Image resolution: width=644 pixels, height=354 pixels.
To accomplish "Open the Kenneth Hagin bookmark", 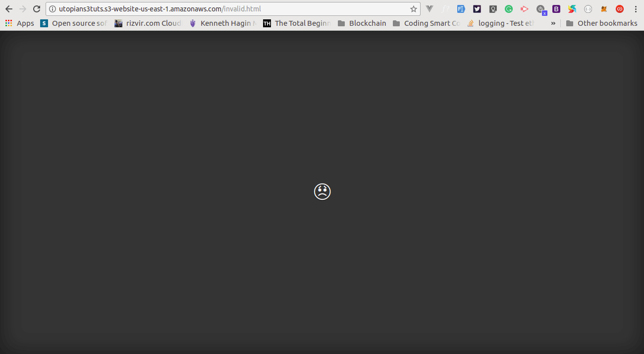I will point(223,23).
